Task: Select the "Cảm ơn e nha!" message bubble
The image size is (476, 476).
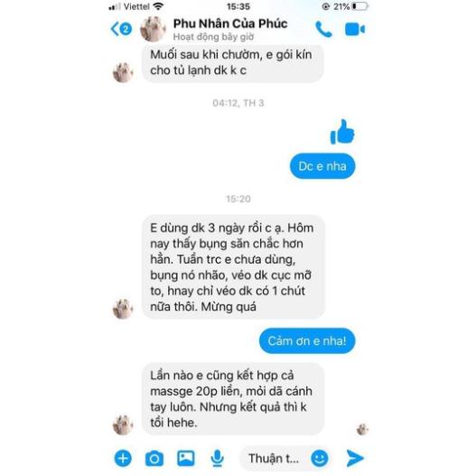Action: [x=307, y=341]
